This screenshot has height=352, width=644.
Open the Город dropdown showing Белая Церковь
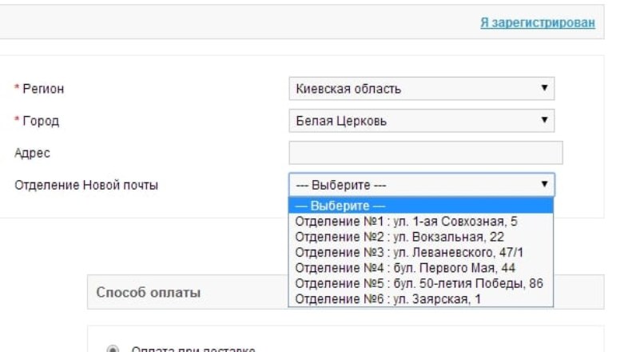(421, 121)
